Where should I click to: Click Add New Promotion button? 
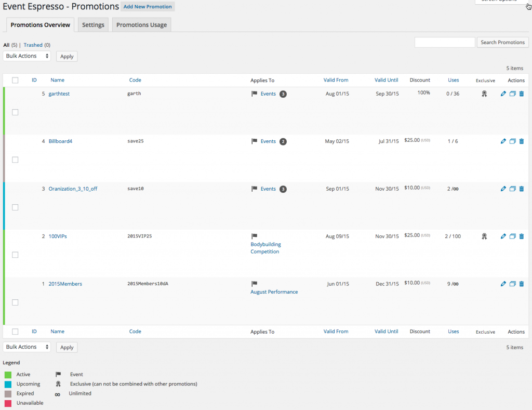tap(148, 6)
